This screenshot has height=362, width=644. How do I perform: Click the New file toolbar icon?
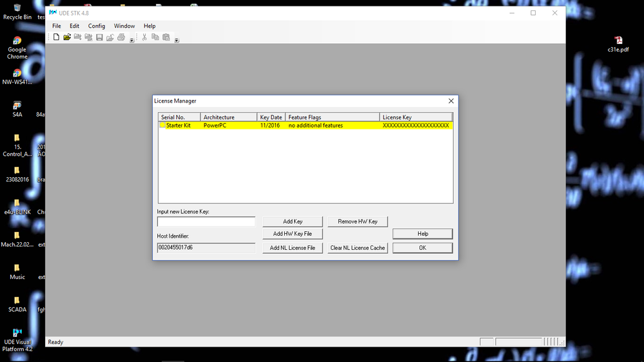click(56, 37)
